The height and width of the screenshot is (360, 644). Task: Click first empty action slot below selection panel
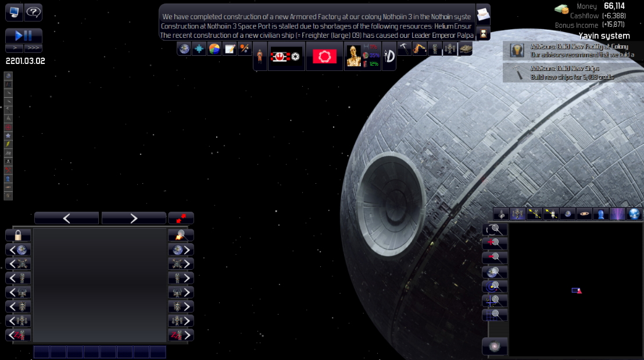tap(41, 352)
